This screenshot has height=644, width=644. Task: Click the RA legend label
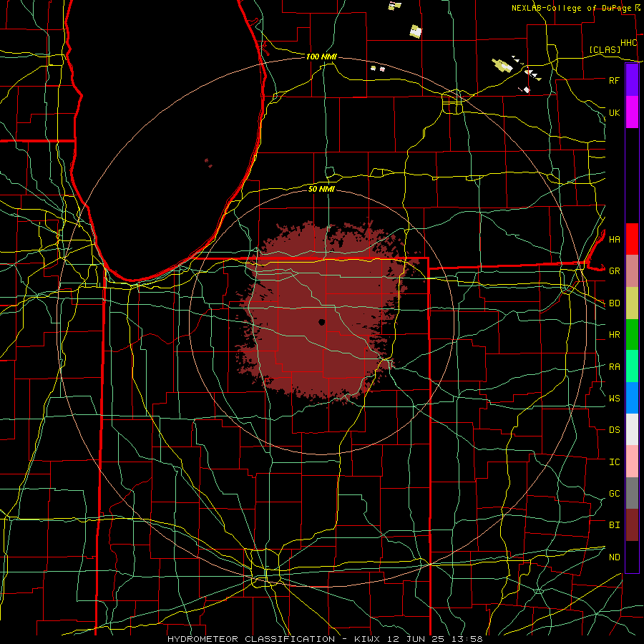(x=614, y=366)
